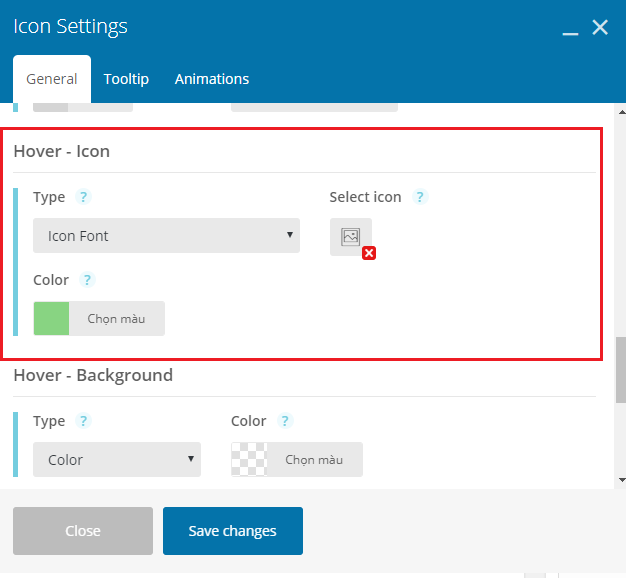
Task: Click the transparent hover background color swatch
Action: pos(250,459)
